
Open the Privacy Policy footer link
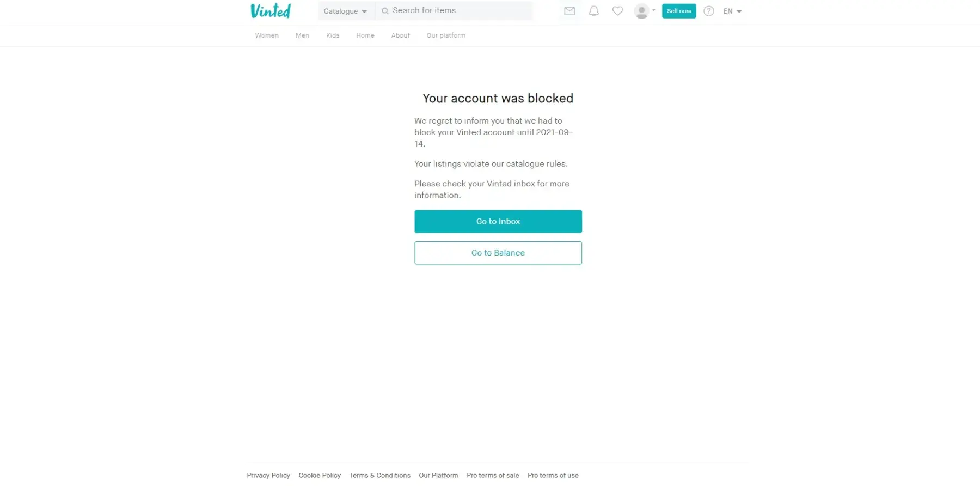pyautogui.click(x=268, y=475)
